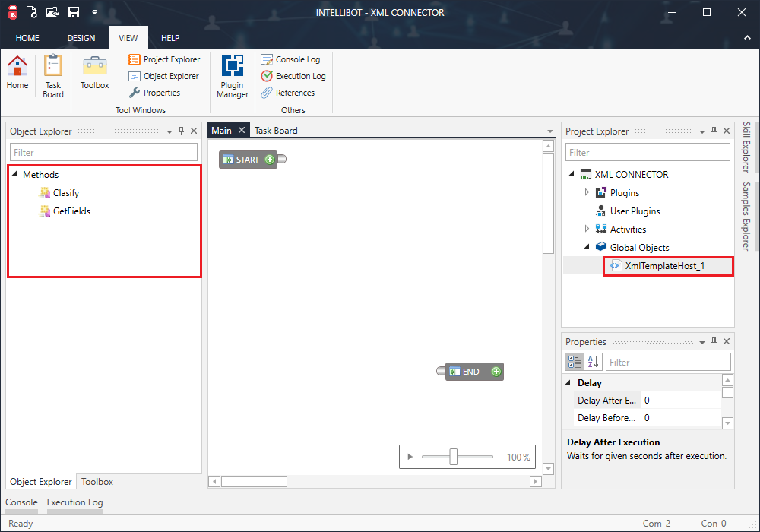Switch to the HOME ribbon tab
Image resolution: width=760 pixels, height=532 pixels.
[x=27, y=38]
